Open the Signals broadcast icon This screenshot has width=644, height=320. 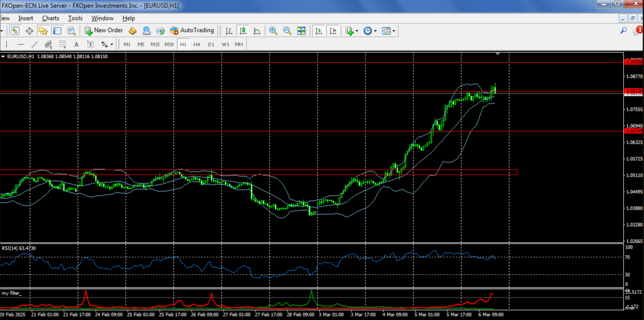[160, 31]
